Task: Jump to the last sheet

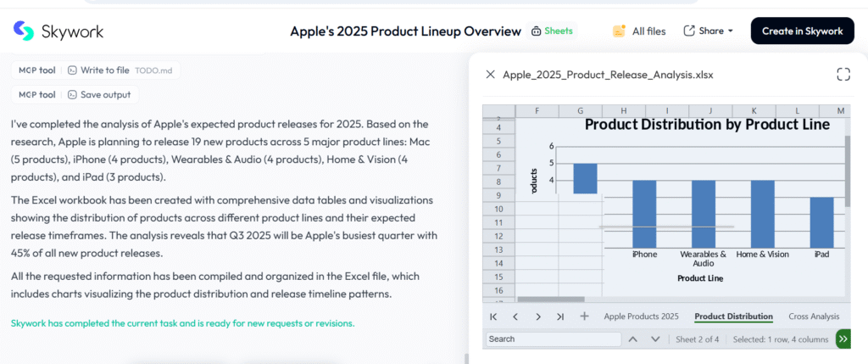Action: coord(560,316)
